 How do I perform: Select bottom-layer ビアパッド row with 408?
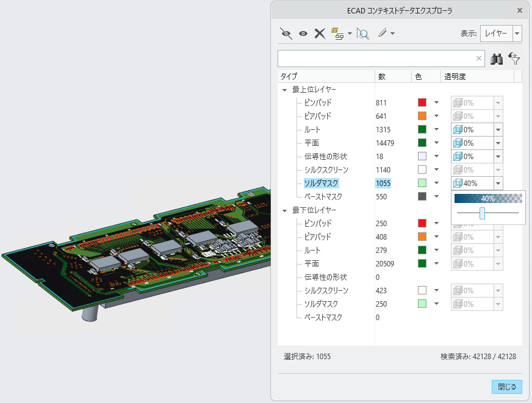point(317,237)
